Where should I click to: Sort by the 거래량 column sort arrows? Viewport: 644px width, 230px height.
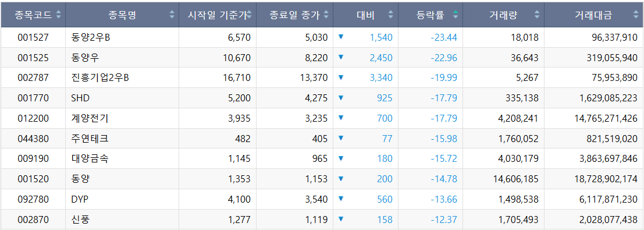[537, 15]
